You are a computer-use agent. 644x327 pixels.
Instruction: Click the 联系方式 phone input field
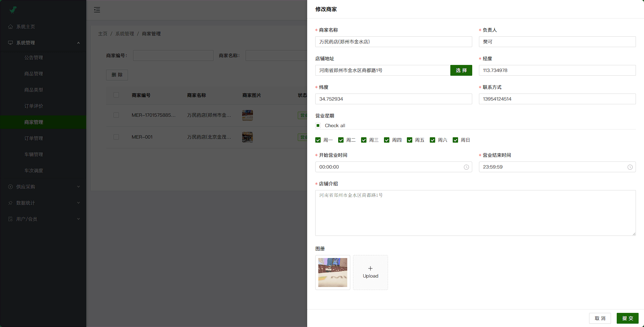[x=557, y=99]
